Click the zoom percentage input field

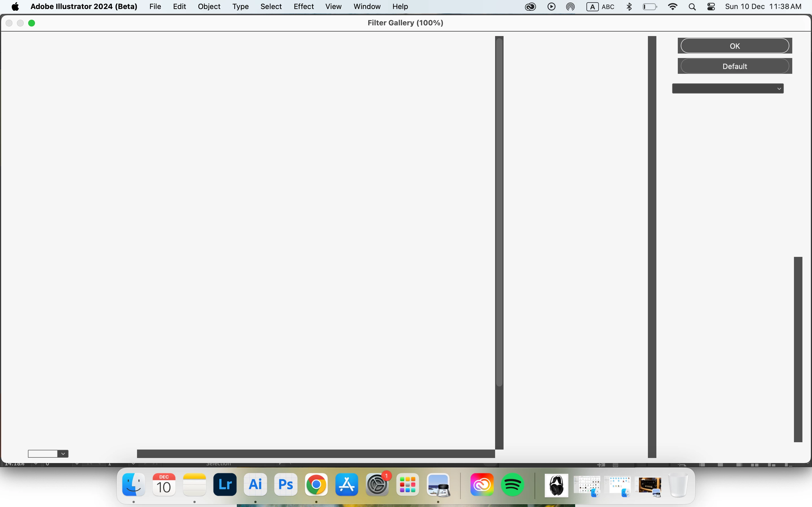click(x=43, y=454)
